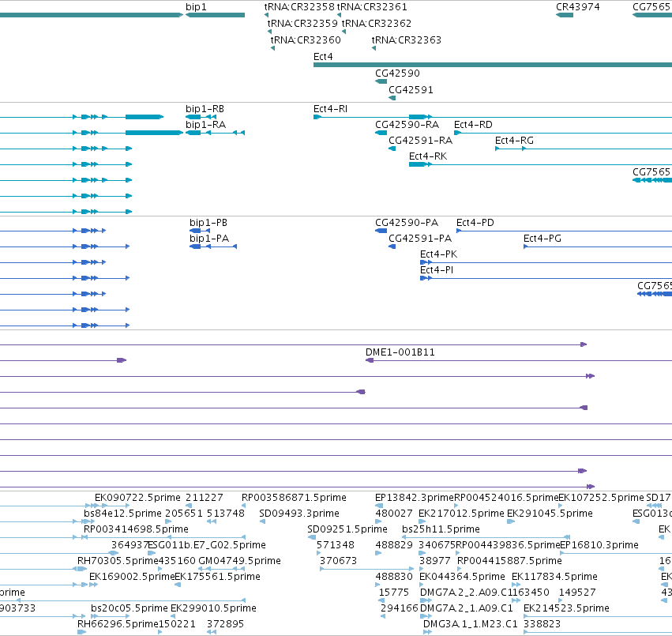
Task: Select the bip1-RB transcript label
Action: pos(205,109)
